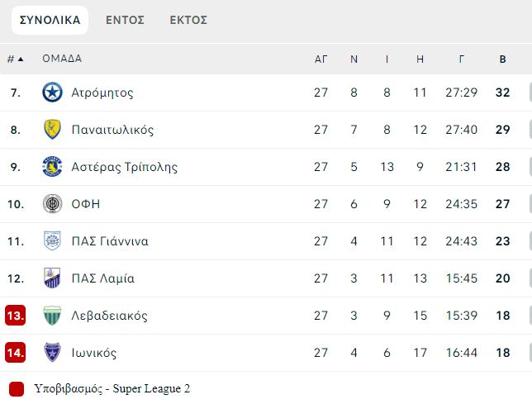The width and height of the screenshot is (532, 404).
Task: Click the Ιωνικός blue crest
Action: coord(52,353)
